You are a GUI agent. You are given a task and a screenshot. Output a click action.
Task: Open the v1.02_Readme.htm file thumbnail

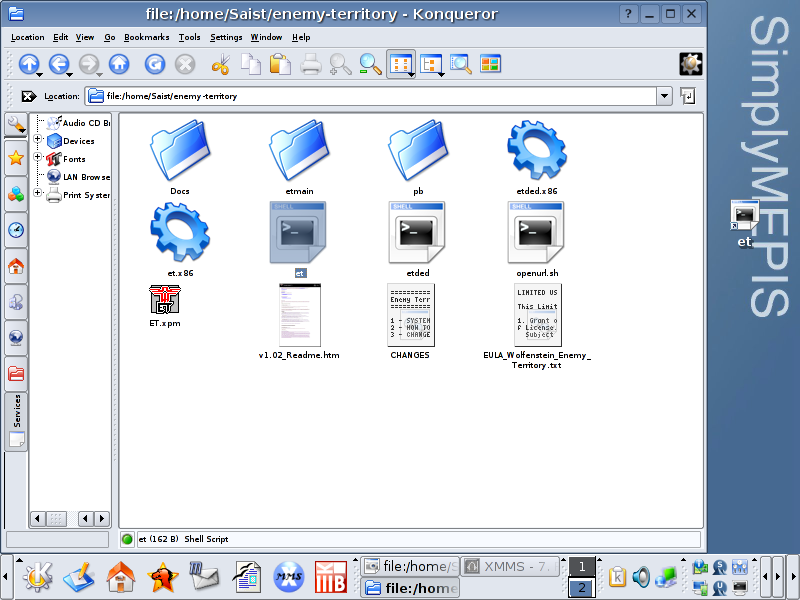coord(299,313)
